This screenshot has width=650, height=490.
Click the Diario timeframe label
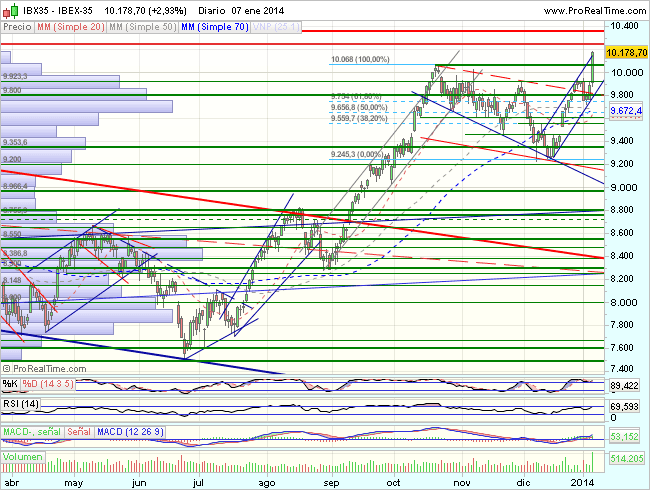point(212,10)
